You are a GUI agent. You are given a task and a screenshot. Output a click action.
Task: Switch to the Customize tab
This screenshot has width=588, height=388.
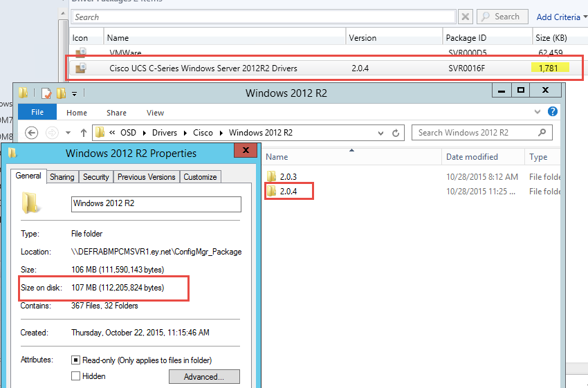[x=200, y=177]
